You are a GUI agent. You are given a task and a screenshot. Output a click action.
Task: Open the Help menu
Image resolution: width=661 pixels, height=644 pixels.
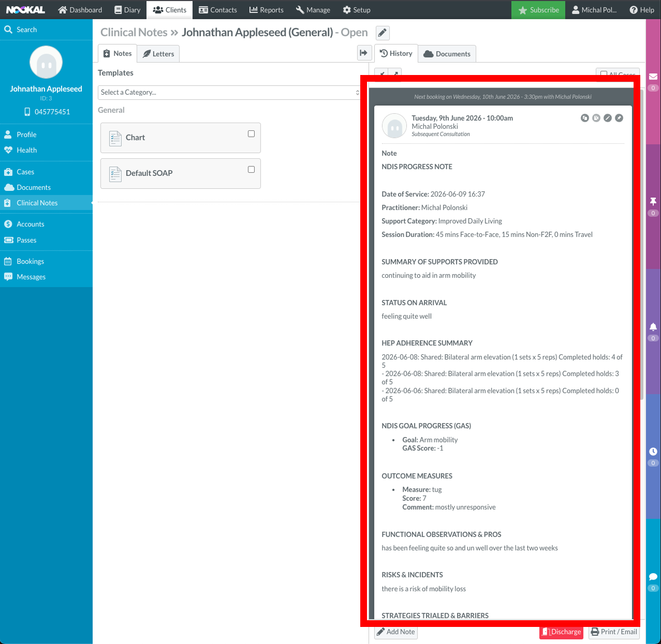[x=642, y=10]
